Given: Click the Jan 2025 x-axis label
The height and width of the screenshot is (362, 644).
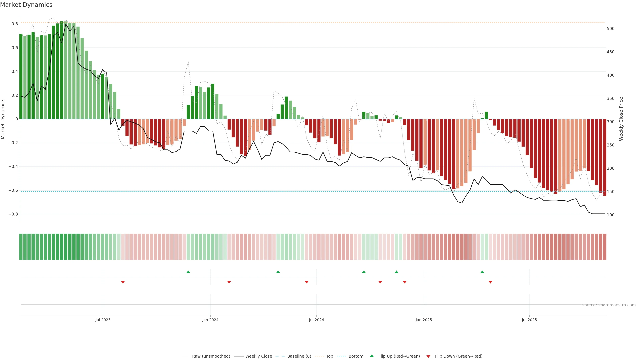Looking at the screenshot, I should [423, 320].
